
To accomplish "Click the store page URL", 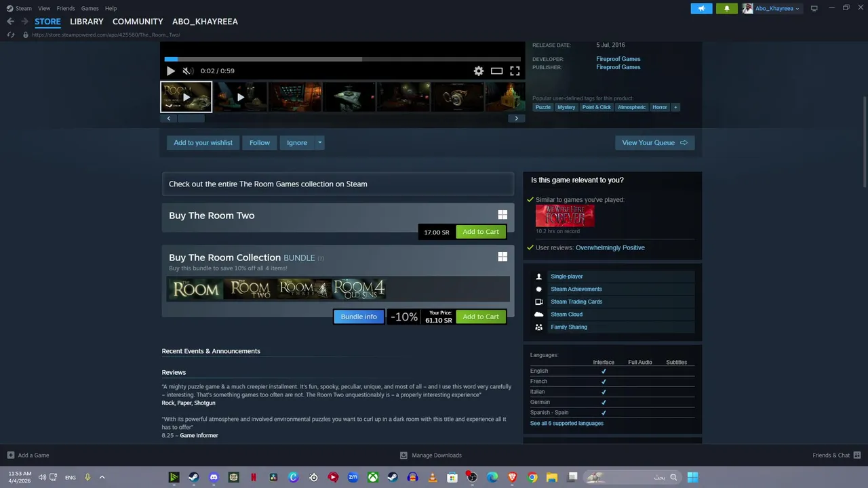I will (x=106, y=35).
